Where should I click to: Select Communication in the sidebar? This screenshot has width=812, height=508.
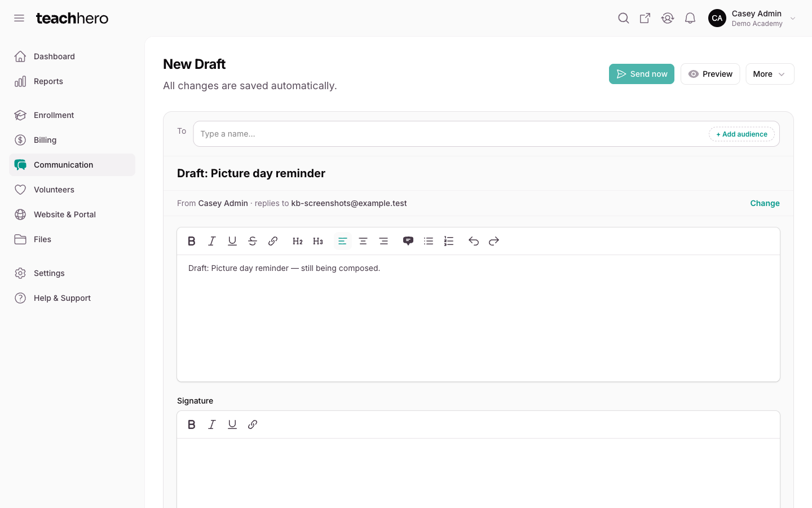[72, 165]
